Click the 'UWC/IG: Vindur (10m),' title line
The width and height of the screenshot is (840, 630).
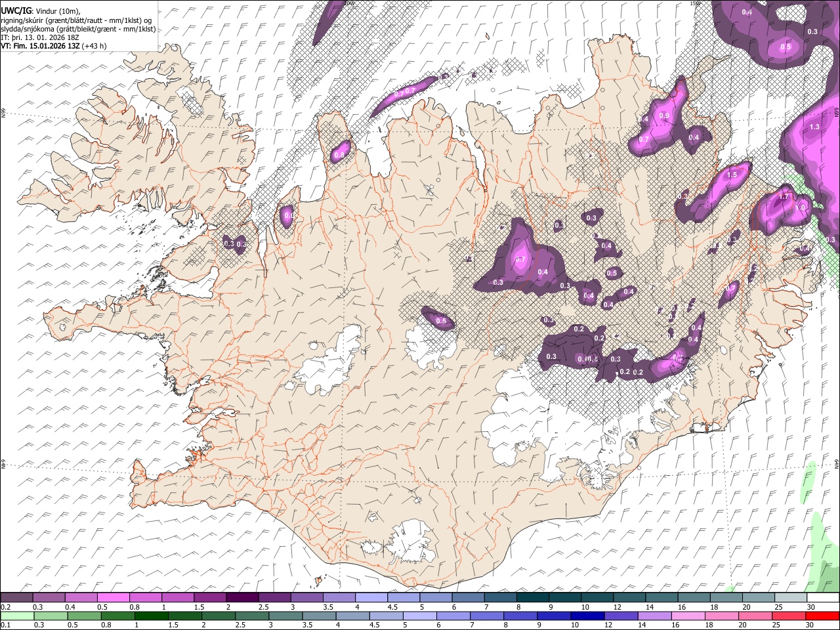tap(41, 11)
